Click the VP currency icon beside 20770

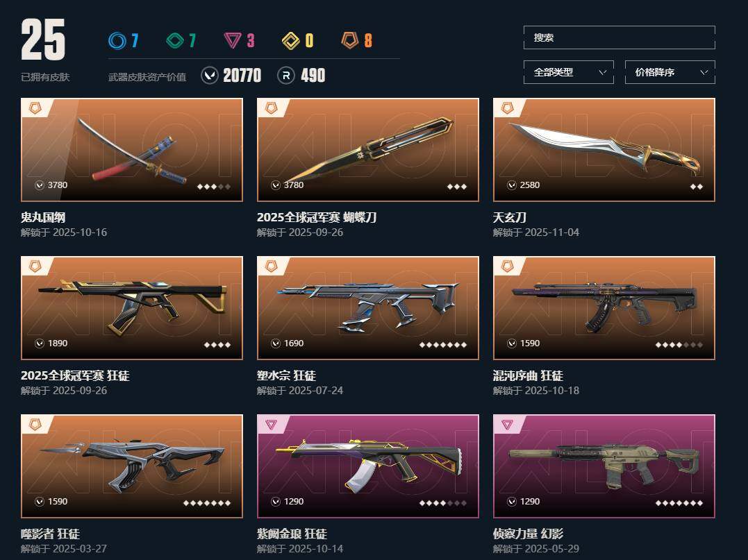coord(210,76)
